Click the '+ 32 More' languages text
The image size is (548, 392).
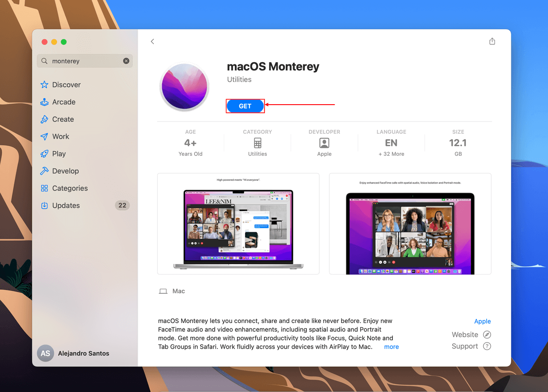(x=391, y=154)
